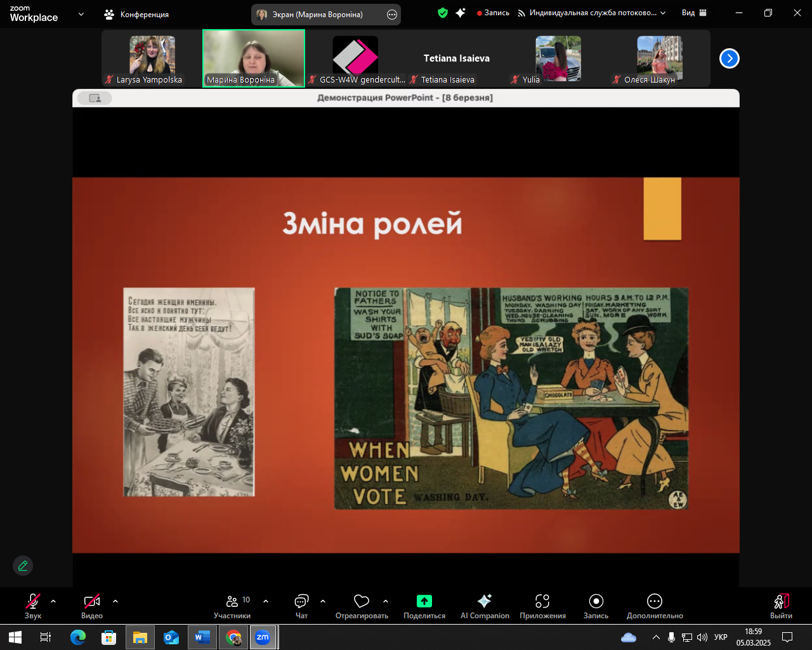Select Yulia participant thumbnail
This screenshot has height=650, width=812.
(x=558, y=58)
